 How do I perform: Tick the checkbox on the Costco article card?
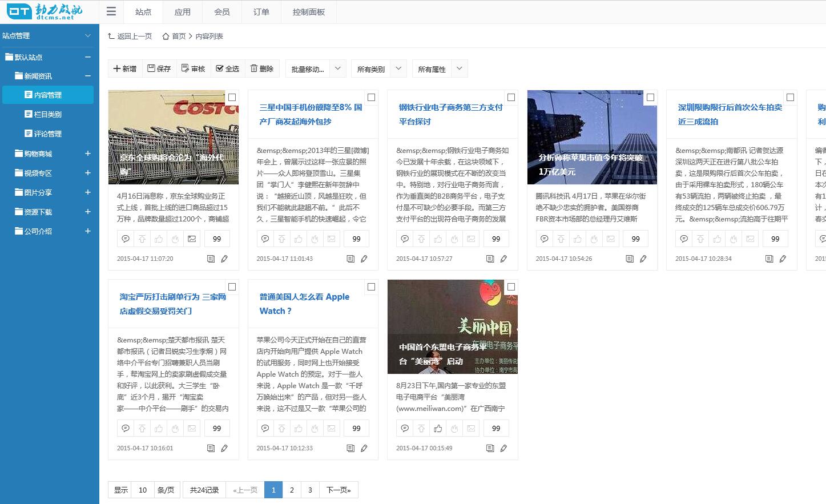pos(232,97)
